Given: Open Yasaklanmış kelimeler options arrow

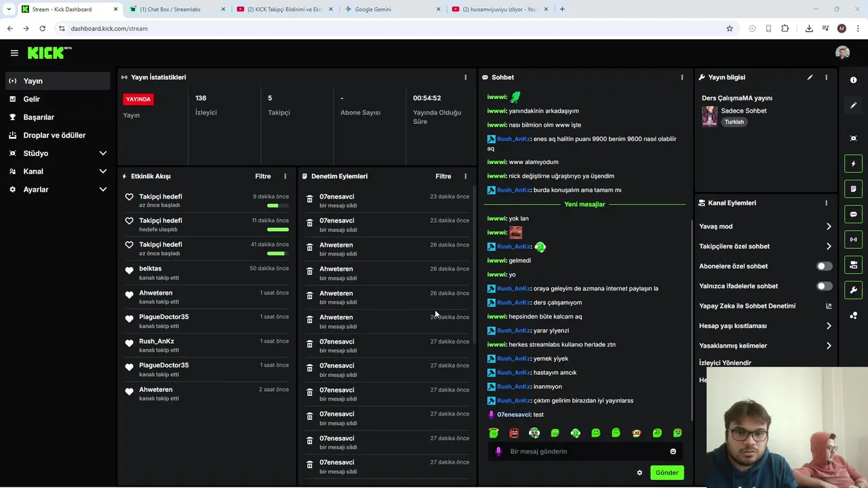Looking at the screenshot, I should coord(829,346).
